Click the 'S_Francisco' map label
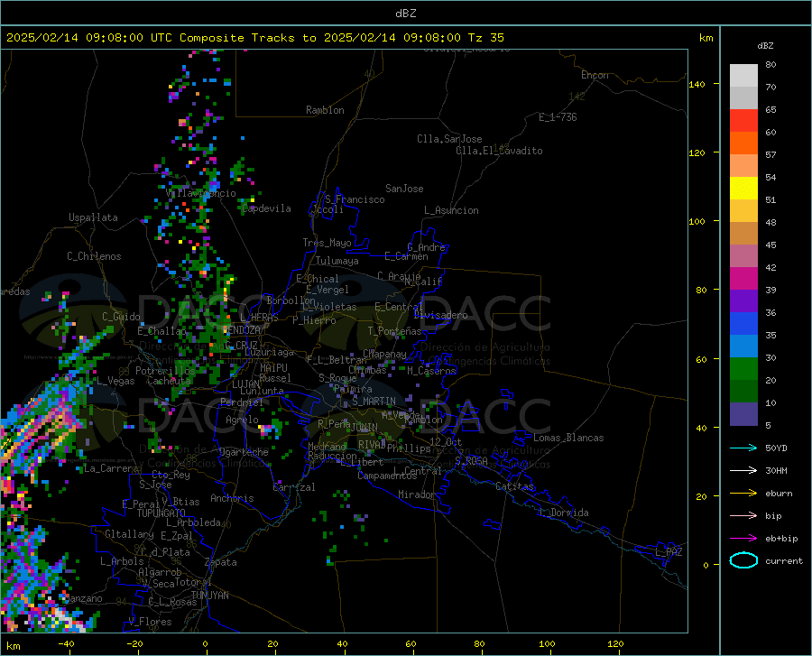The width and height of the screenshot is (812, 656). point(355,199)
